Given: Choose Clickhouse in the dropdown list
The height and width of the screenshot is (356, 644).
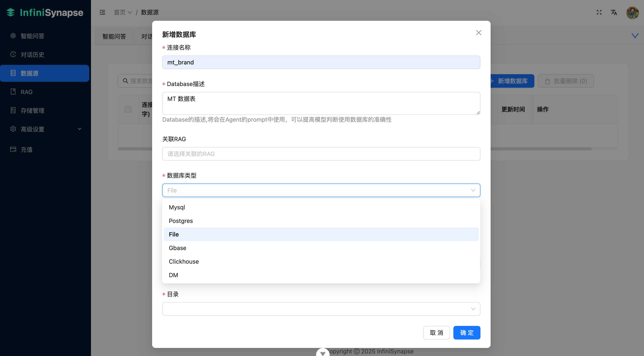Looking at the screenshot, I should pyautogui.click(x=184, y=261).
